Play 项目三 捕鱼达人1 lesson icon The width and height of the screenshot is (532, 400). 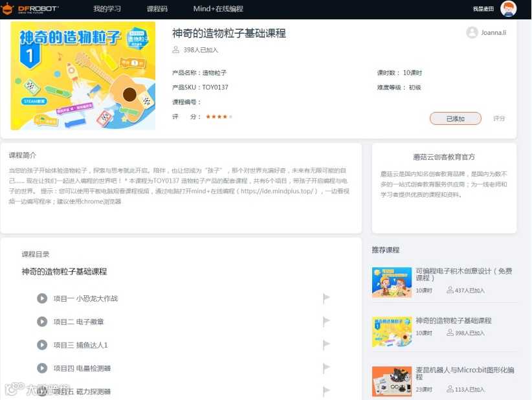42,345
